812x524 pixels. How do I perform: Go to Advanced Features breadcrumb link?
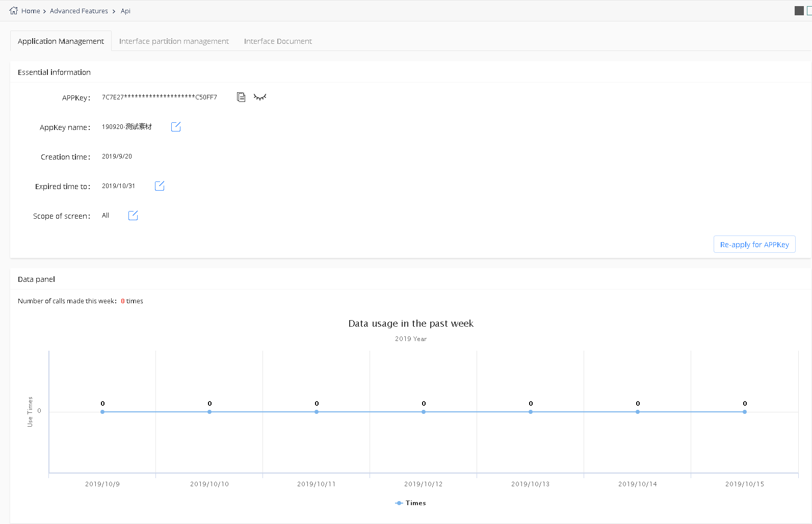tap(79, 11)
